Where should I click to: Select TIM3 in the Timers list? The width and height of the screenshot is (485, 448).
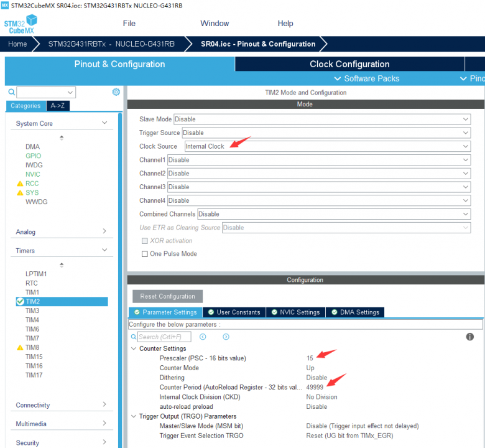coord(32,311)
